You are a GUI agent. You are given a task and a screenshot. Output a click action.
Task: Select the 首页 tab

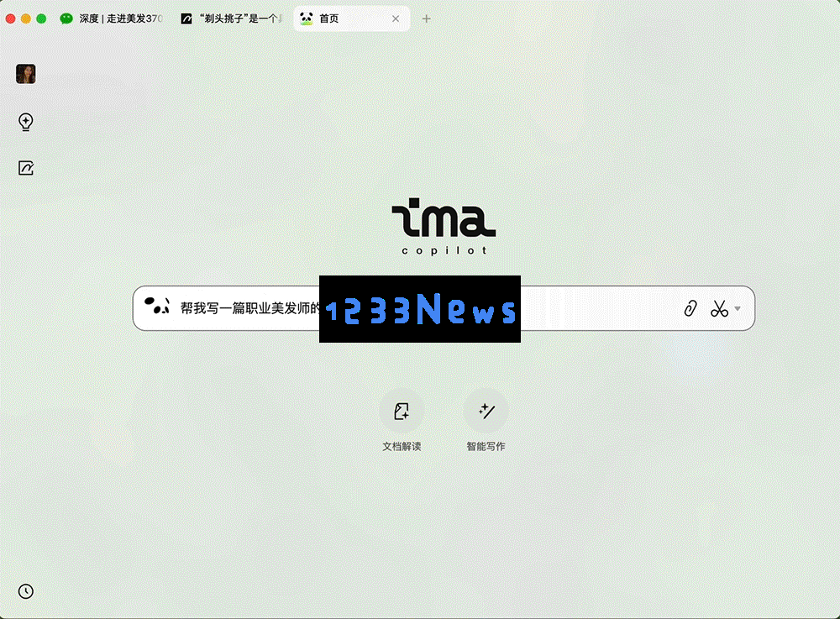point(351,18)
